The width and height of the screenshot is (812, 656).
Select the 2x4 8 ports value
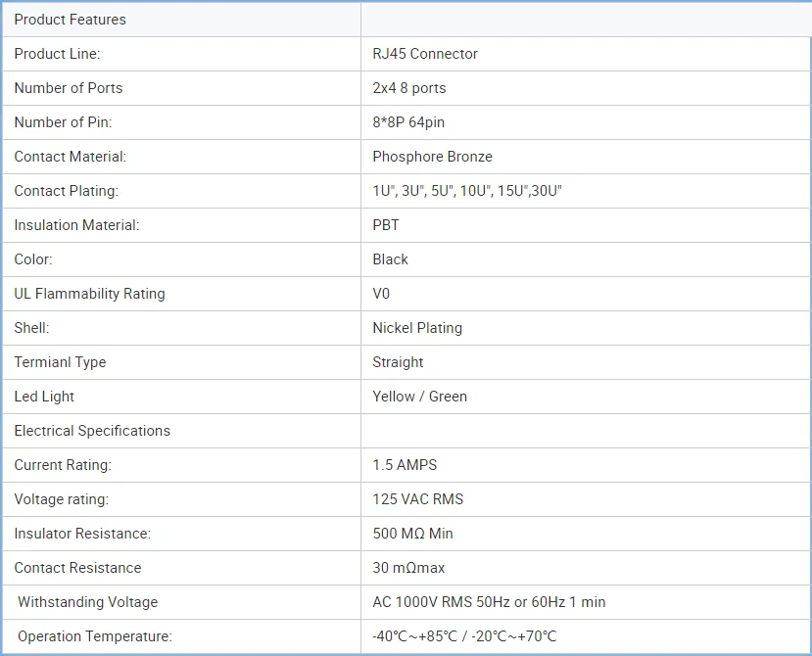[409, 88]
